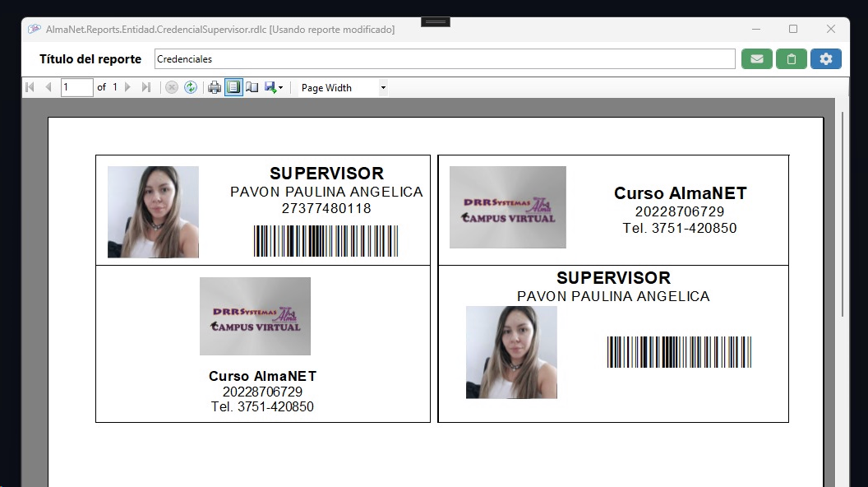Viewport: 868px width, 487px height.
Task: Go to the next page arrow
Action: (127, 87)
